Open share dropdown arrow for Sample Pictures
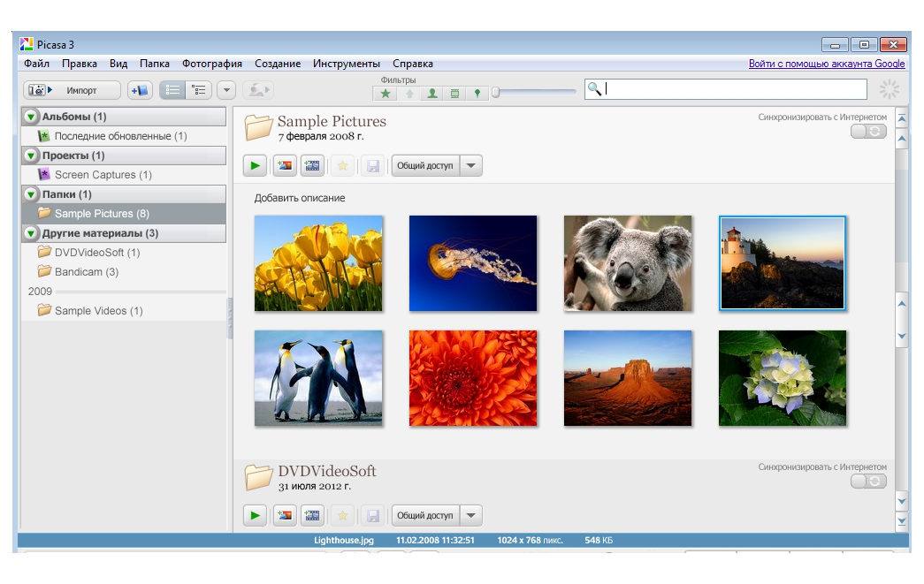The width and height of the screenshot is (924, 584). point(470,165)
